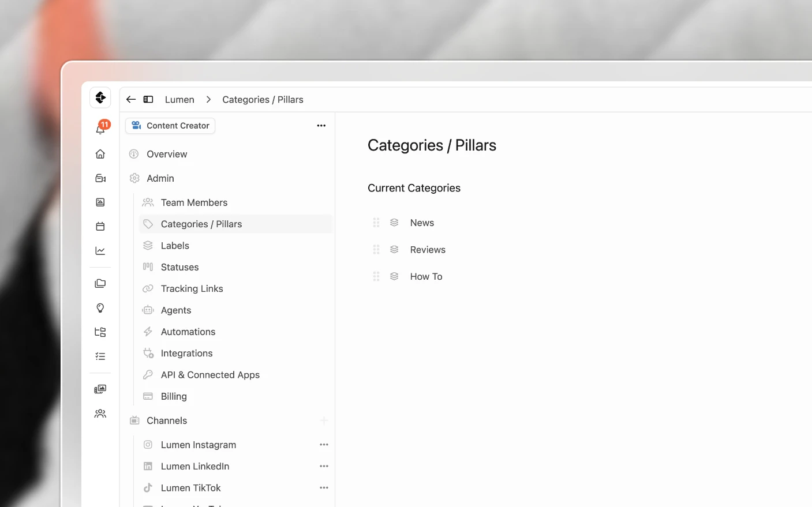The height and width of the screenshot is (507, 812).
Task: Open the Content Creator workspace button
Action: tap(170, 126)
